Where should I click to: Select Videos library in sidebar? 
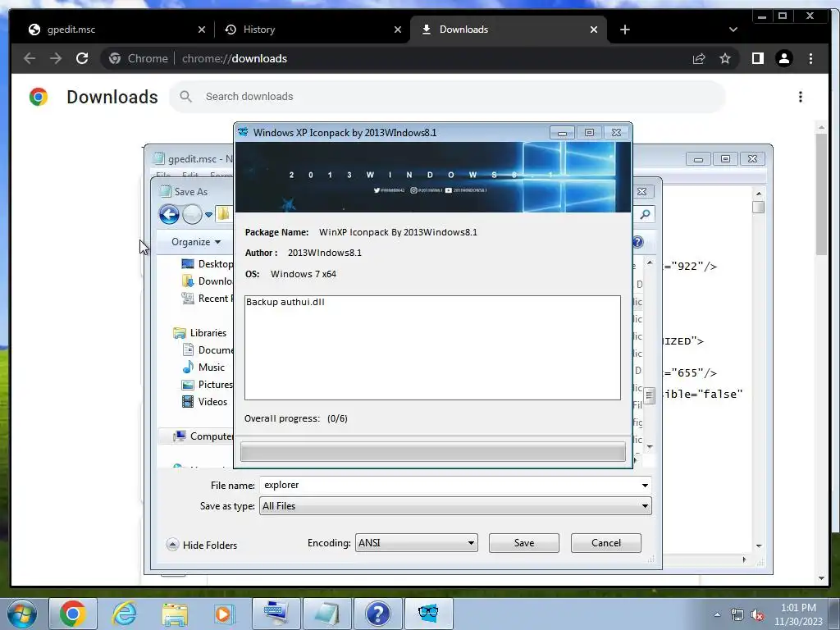[204, 401]
